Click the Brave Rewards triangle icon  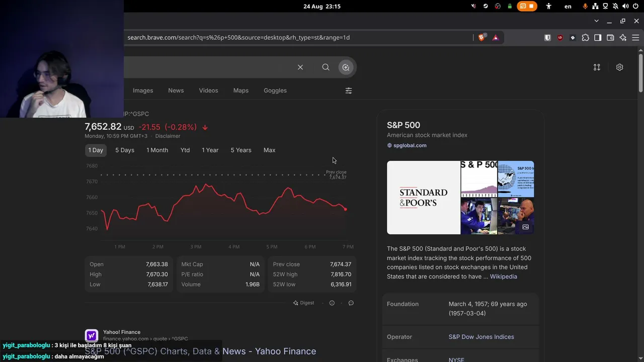[x=496, y=38]
